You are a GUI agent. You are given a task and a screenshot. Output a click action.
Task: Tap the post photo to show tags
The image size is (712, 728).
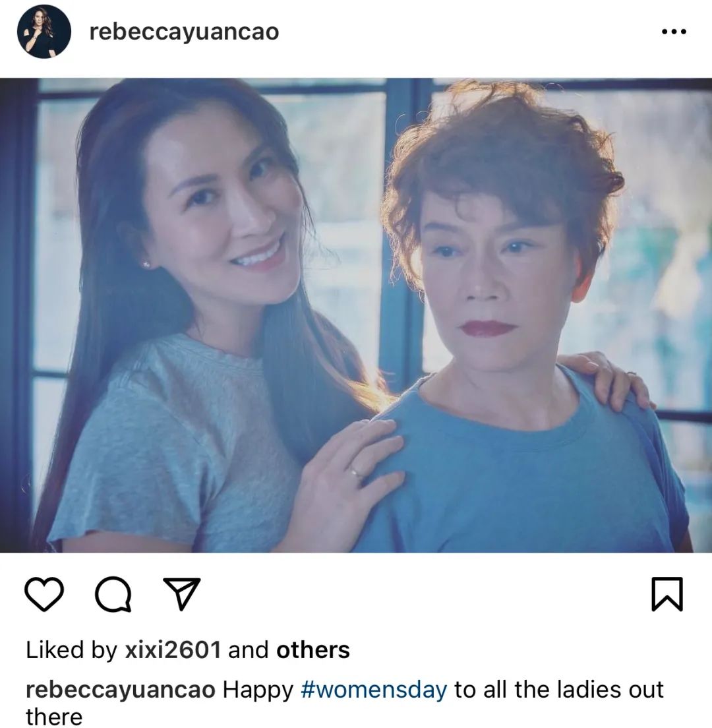click(356, 315)
